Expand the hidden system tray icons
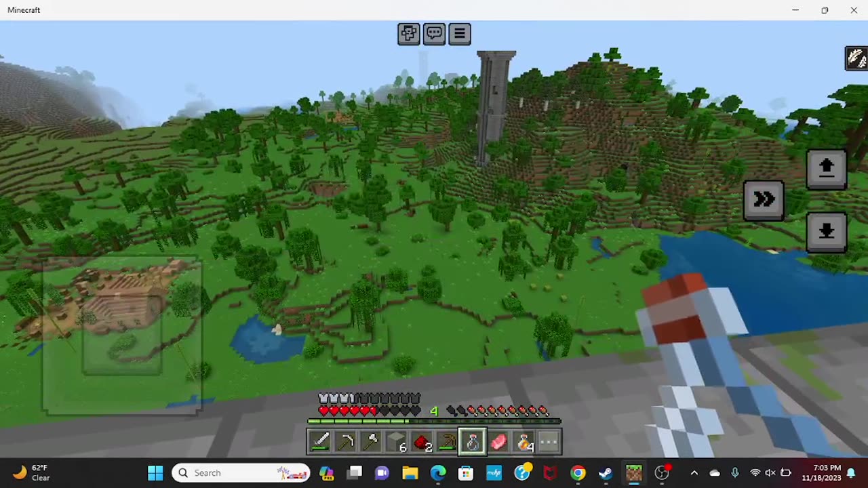Viewport: 868px width, 488px height. coord(694,473)
